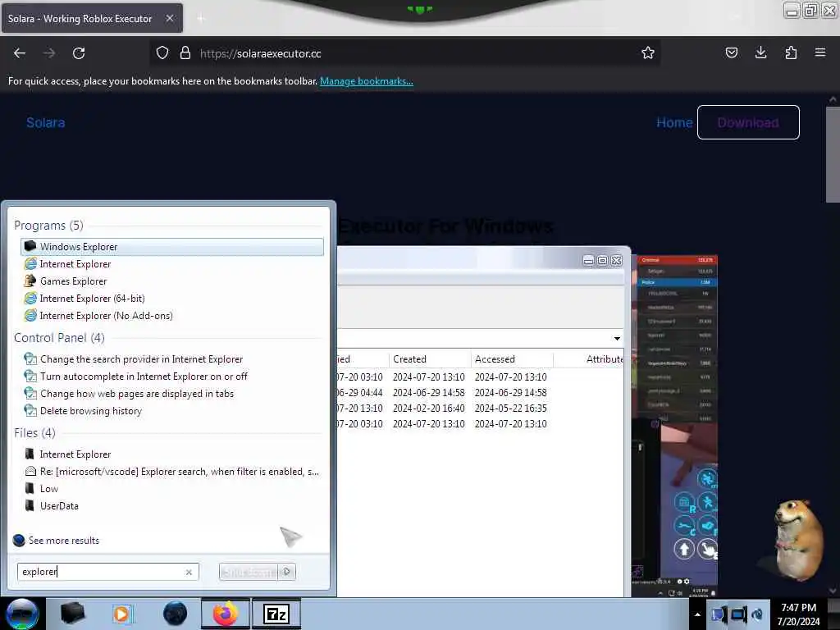The height and width of the screenshot is (630, 840).
Task: Click the Control Panel (4) group header
Action: (x=59, y=338)
